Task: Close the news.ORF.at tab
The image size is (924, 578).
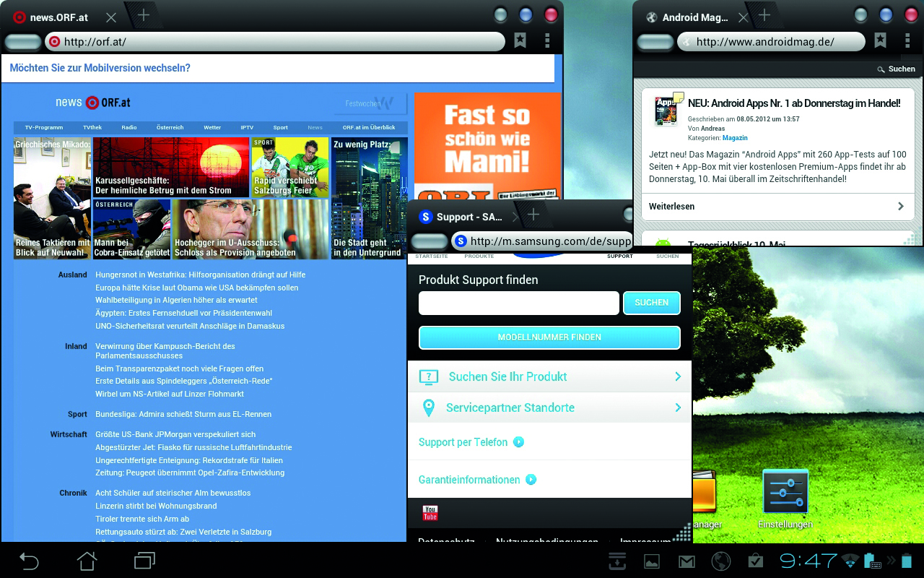Action: pyautogui.click(x=110, y=17)
